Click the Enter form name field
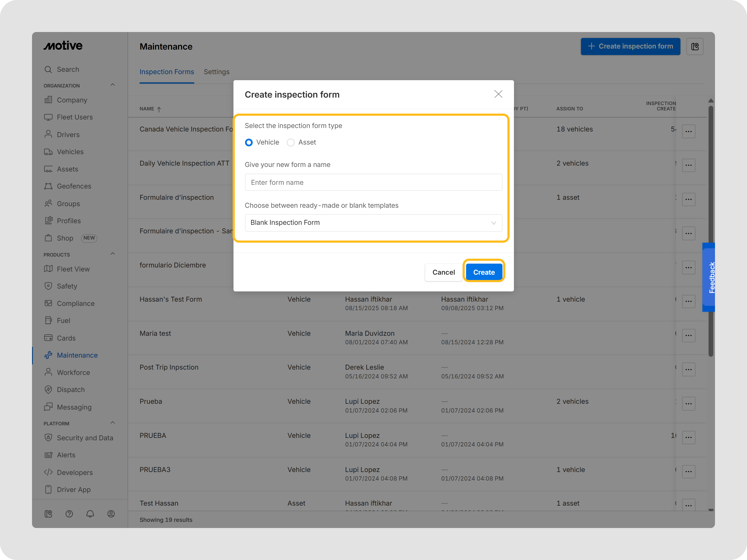Image resolution: width=747 pixels, height=560 pixels. 373,182
